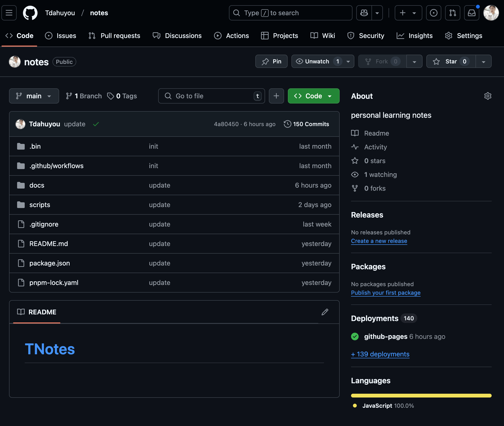Open the green Code dropdown
The image size is (504, 426).
314,96
